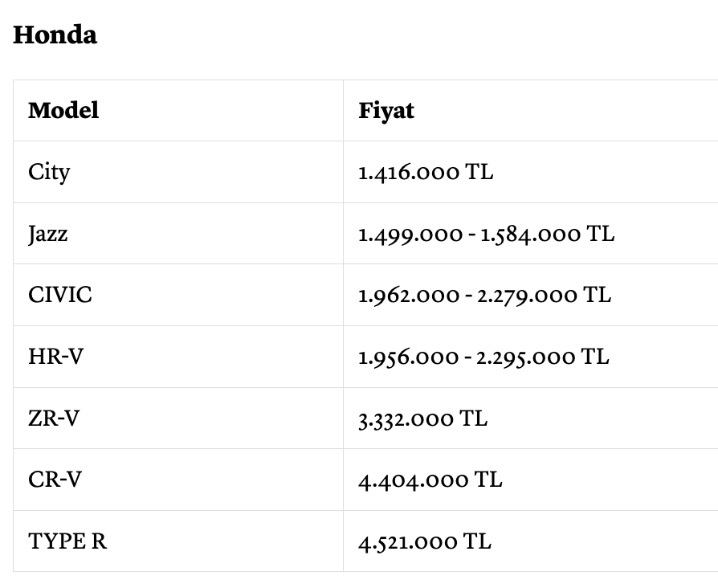
Task: Click the 1.416.000 TL price
Action: tap(426, 172)
